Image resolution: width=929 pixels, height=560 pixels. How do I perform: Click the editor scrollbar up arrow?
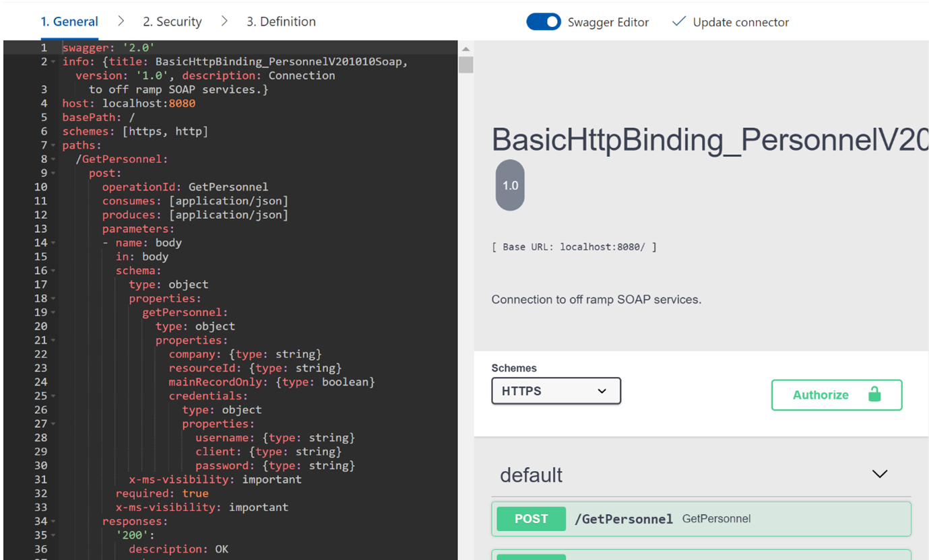click(466, 49)
